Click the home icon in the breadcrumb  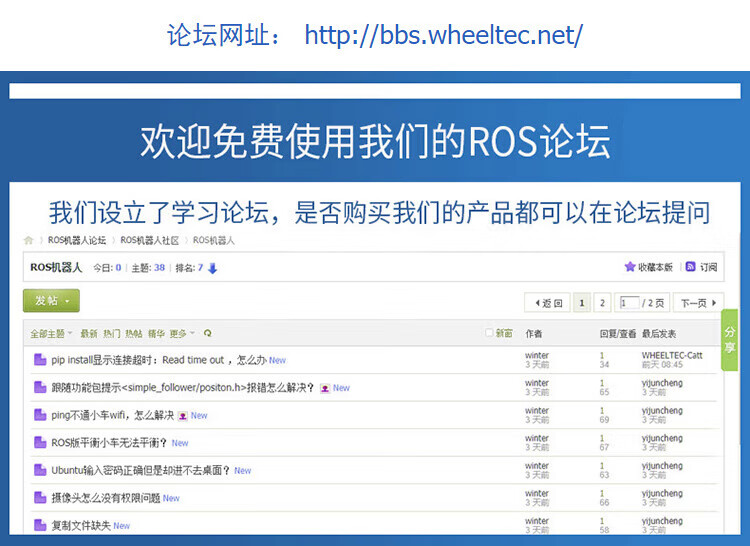click(x=29, y=241)
